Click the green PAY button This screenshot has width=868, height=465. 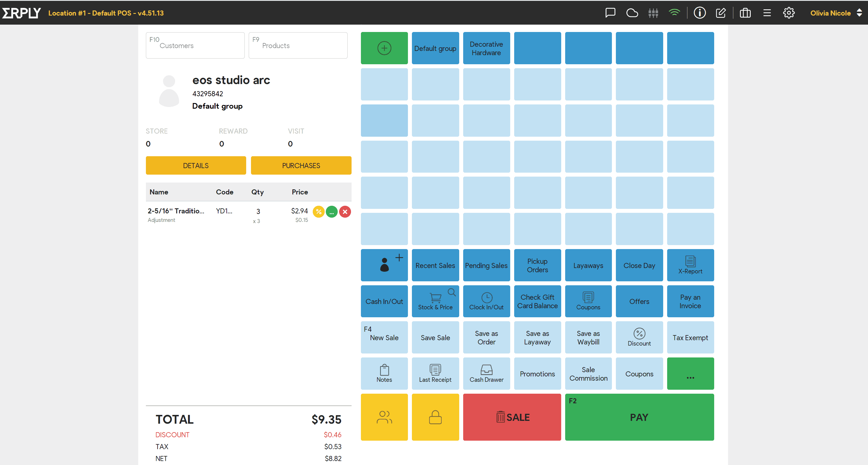(639, 417)
